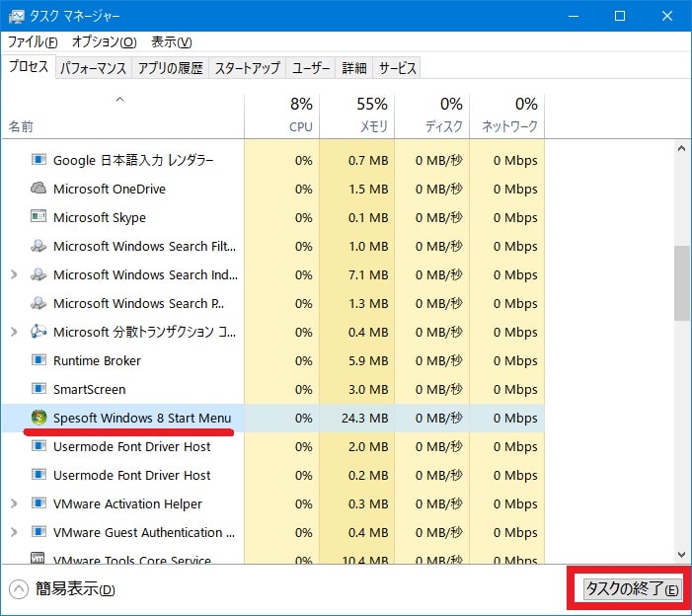Click the Microsoft OneDrive cloud icon
692x616 pixels.
point(38,188)
